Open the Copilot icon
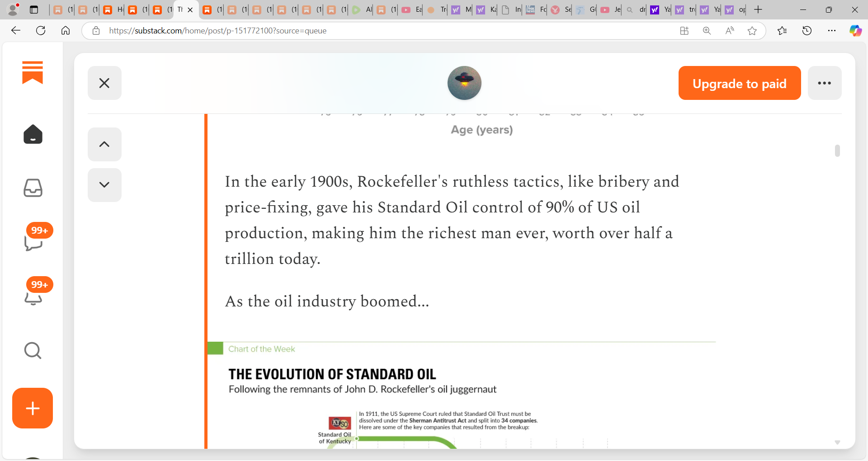Image resolution: width=868 pixels, height=461 pixels. [x=855, y=31]
